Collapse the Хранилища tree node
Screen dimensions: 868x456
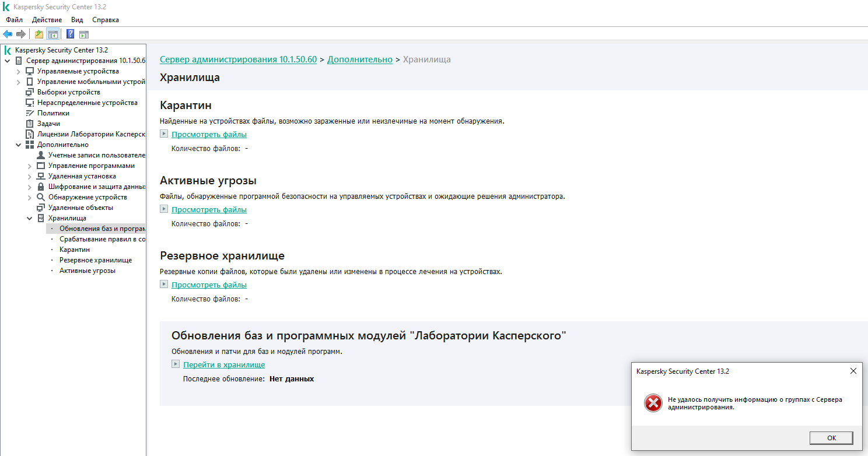pyautogui.click(x=29, y=218)
